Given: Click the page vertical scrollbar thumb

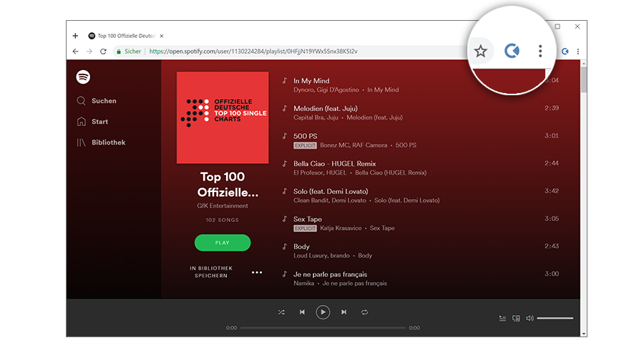Looking at the screenshot, I should point(584,79).
